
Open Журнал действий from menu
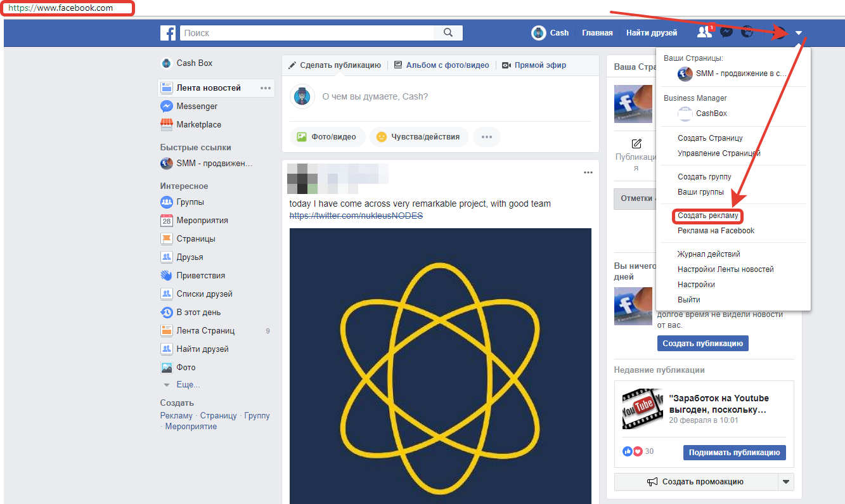pos(709,254)
